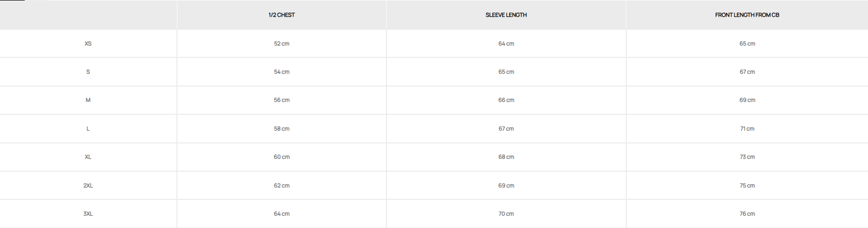
Task: Select the FRONT LENGTH FROM CB header
Action: point(747,15)
